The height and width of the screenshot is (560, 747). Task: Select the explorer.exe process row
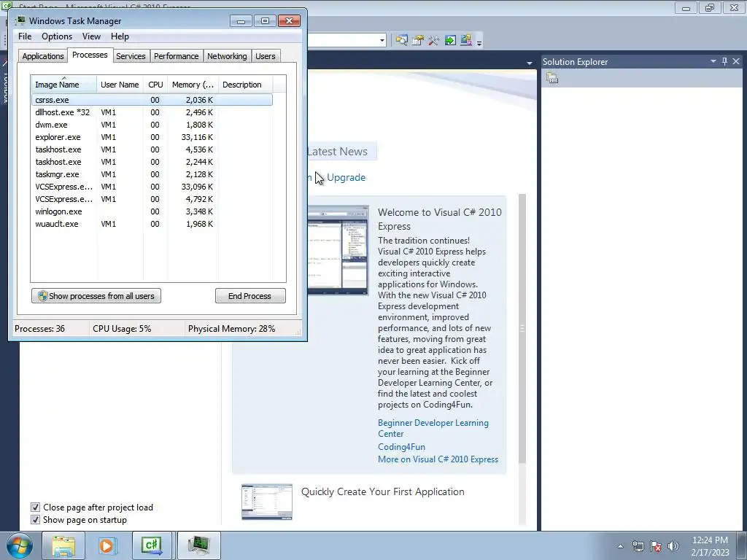(x=152, y=137)
